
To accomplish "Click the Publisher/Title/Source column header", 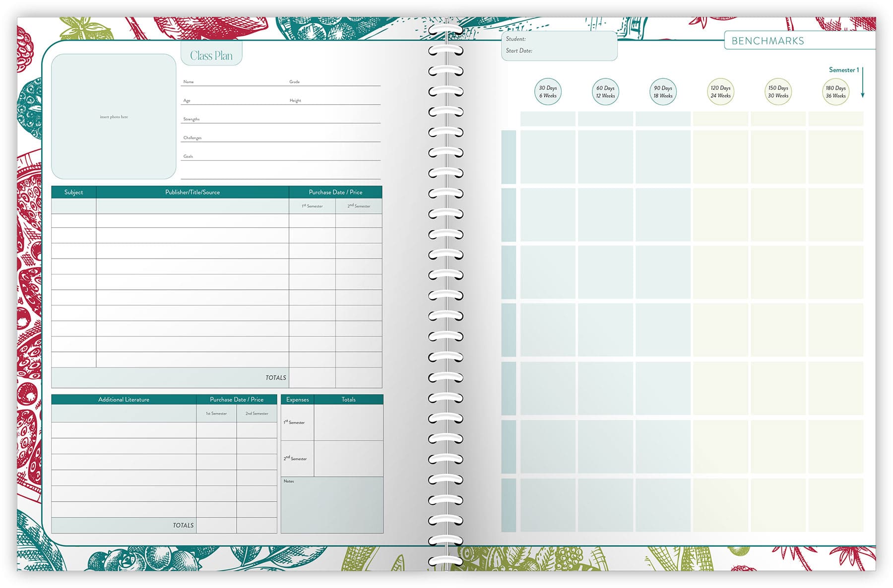I will pos(192,192).
